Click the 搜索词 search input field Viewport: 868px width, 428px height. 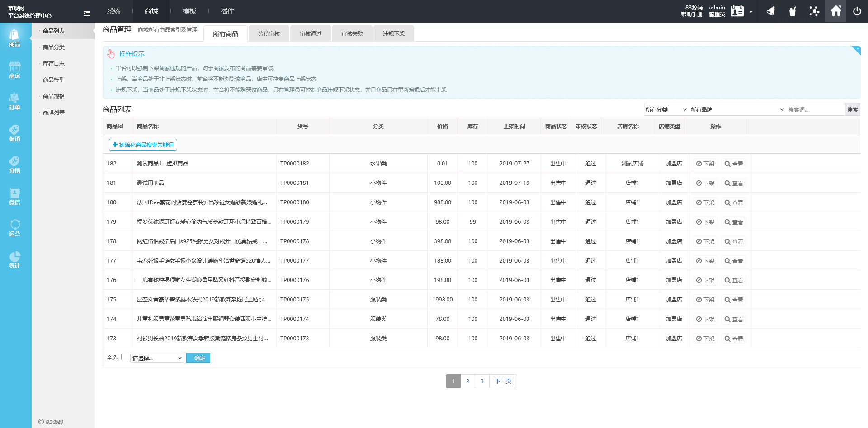click(x=815, y=109)
